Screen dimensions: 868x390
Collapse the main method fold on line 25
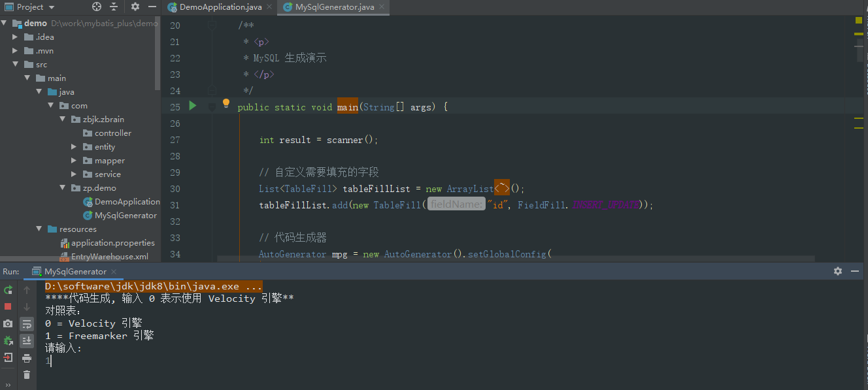click(x=212, y=106)
